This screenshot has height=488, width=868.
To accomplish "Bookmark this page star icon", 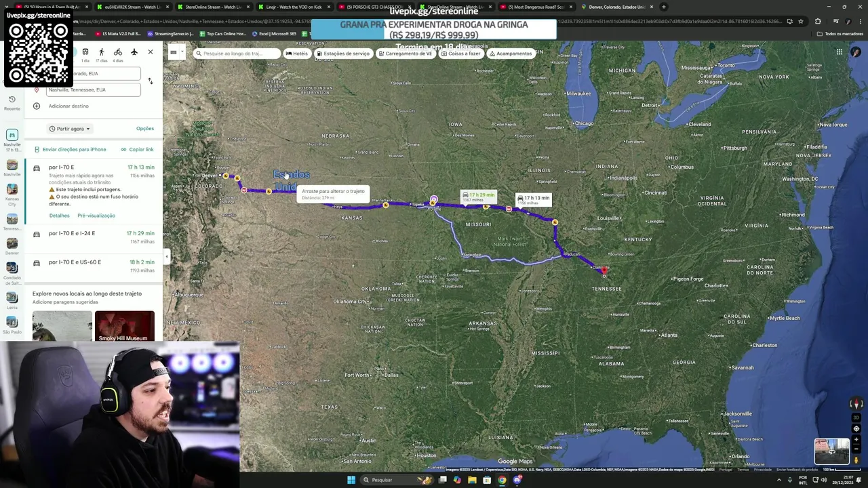I will click(x=801, y=21).
